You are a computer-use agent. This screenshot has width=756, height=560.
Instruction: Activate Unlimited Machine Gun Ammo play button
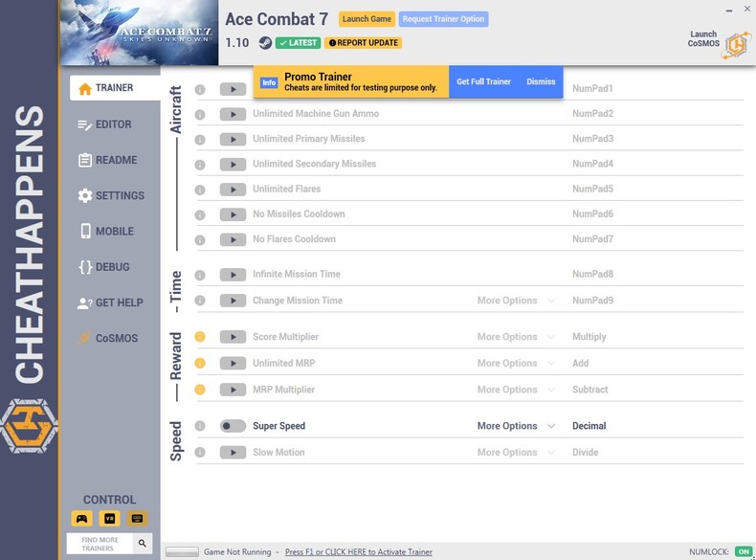[233, 114]
